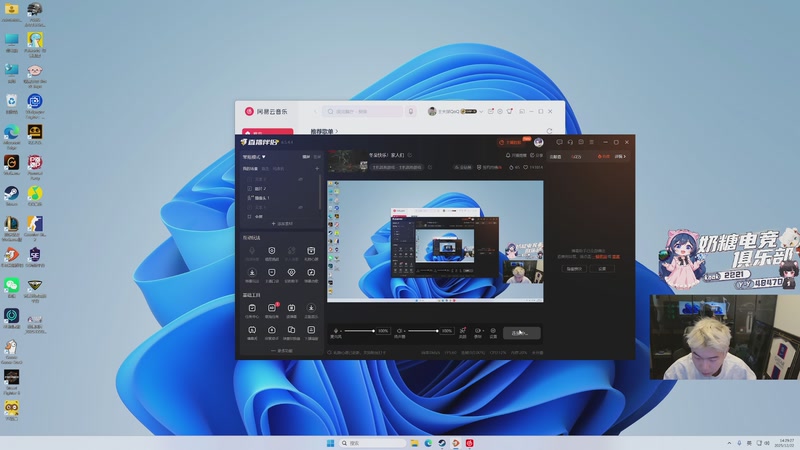
Task: Open the hamburger menu in live companion titlebar
Action: [x=591, y=142]
